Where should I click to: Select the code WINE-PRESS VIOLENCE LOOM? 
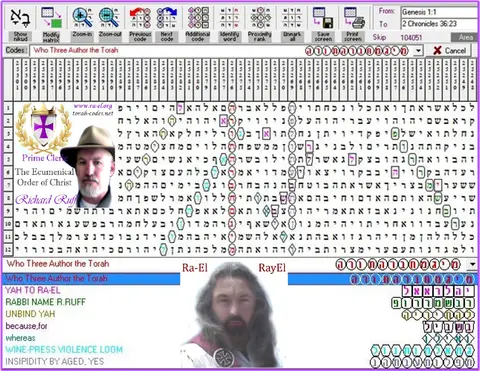[x=64, y=350]
